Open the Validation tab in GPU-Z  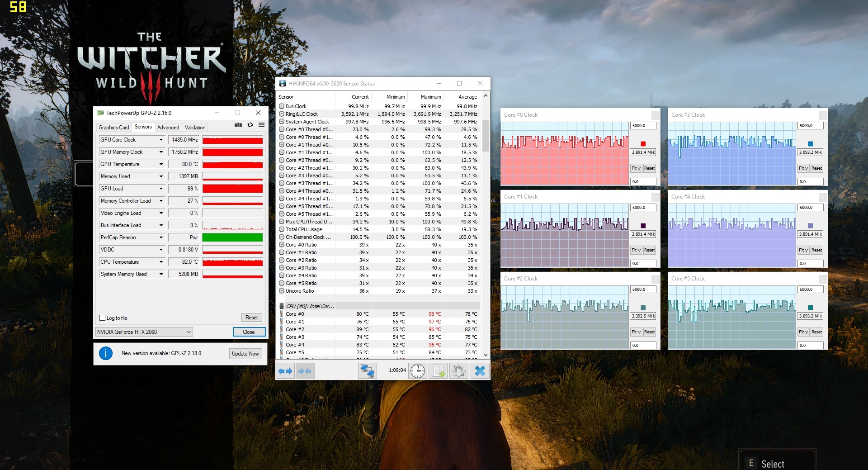point(195,128)
